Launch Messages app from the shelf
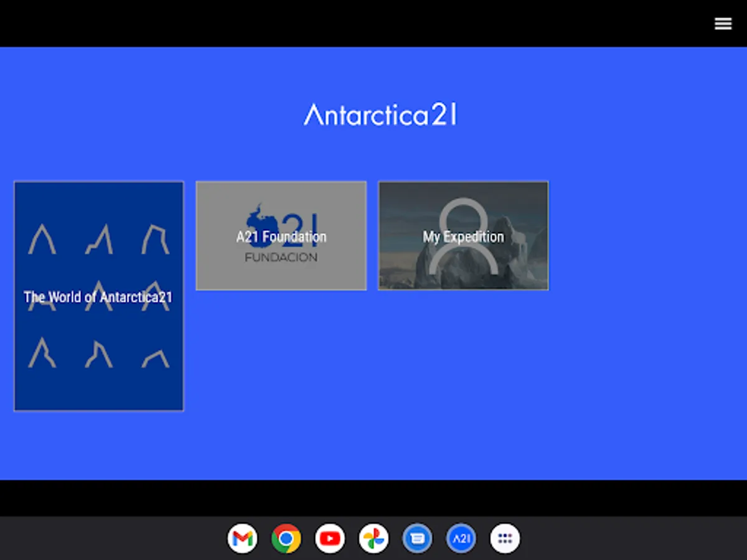This screenshot has height=560, width=747. (x=418, y=538)
